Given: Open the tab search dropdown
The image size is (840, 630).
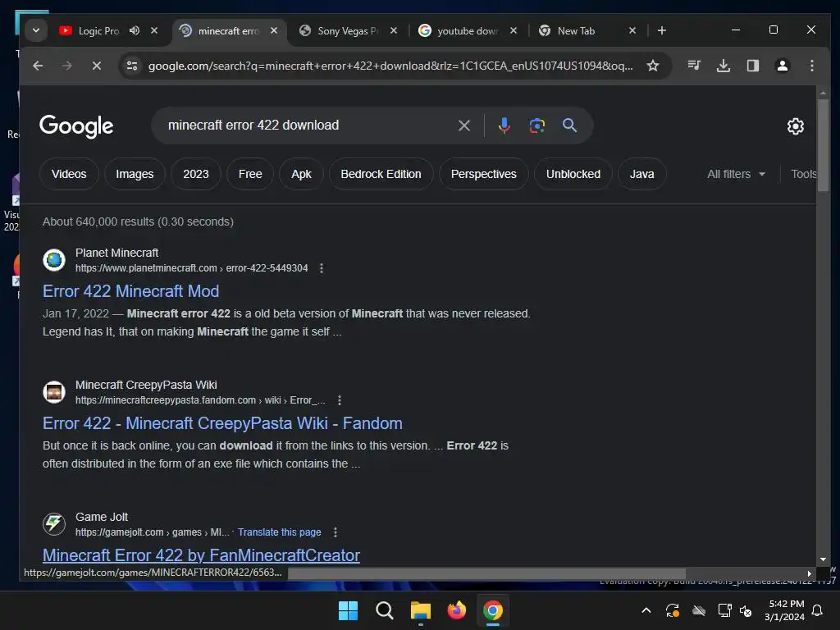Looking at the screenshot, I should pos(36,30).
